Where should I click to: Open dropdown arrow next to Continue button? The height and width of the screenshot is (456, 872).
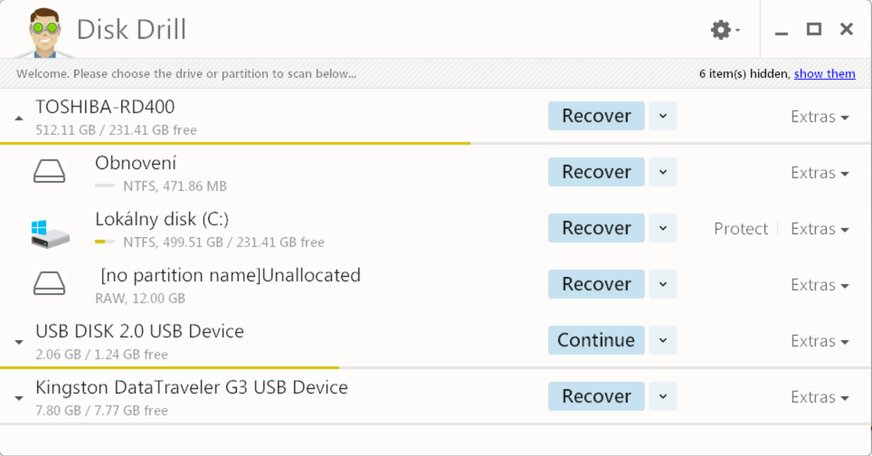pos(662,340)
